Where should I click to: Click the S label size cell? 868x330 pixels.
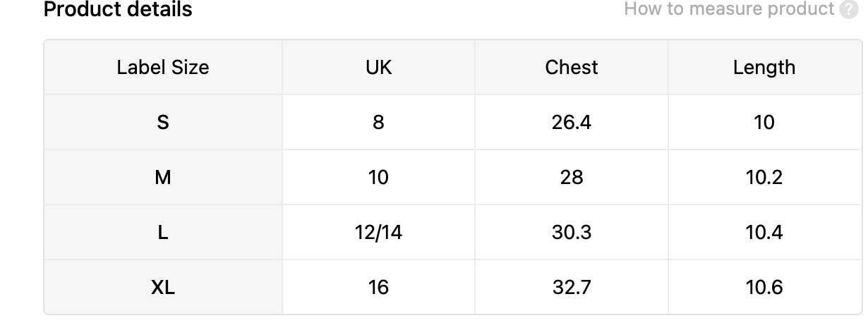pos(163,123)
